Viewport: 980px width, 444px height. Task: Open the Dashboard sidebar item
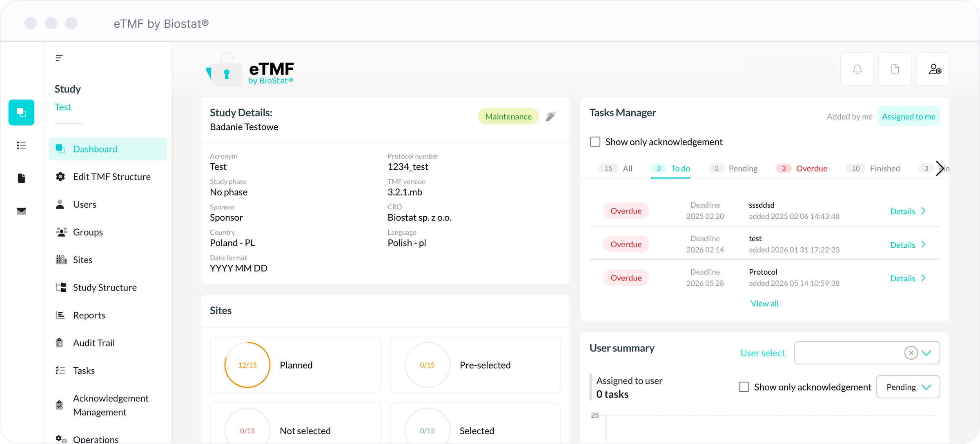tap(108, 149)
